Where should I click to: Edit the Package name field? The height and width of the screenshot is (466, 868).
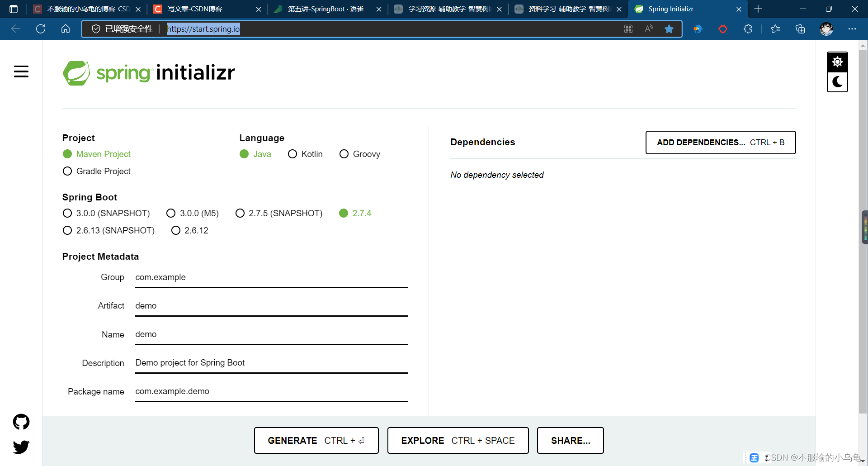[271, 391]
